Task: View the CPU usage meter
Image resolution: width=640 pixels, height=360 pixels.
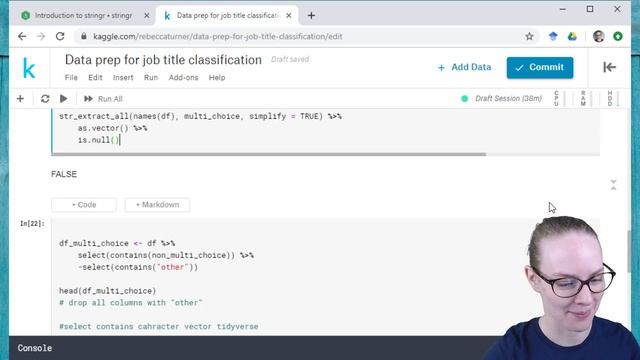Action: pos(559,98)
